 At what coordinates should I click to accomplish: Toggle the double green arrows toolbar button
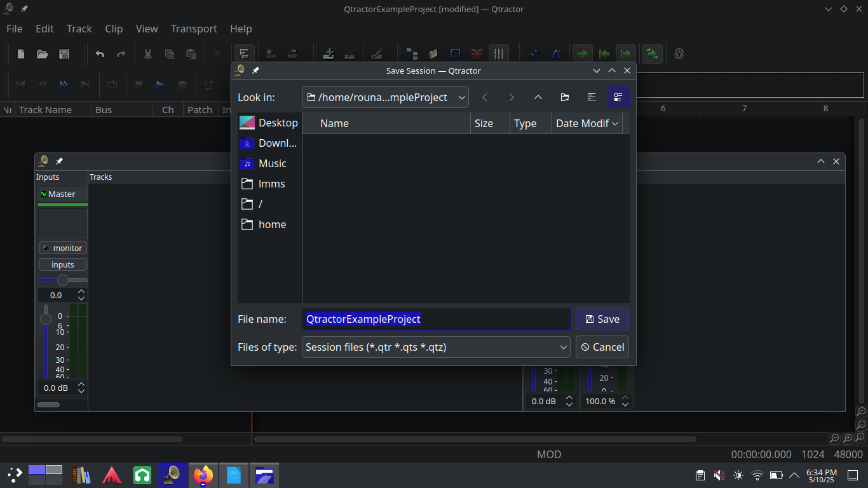[652, 54]
